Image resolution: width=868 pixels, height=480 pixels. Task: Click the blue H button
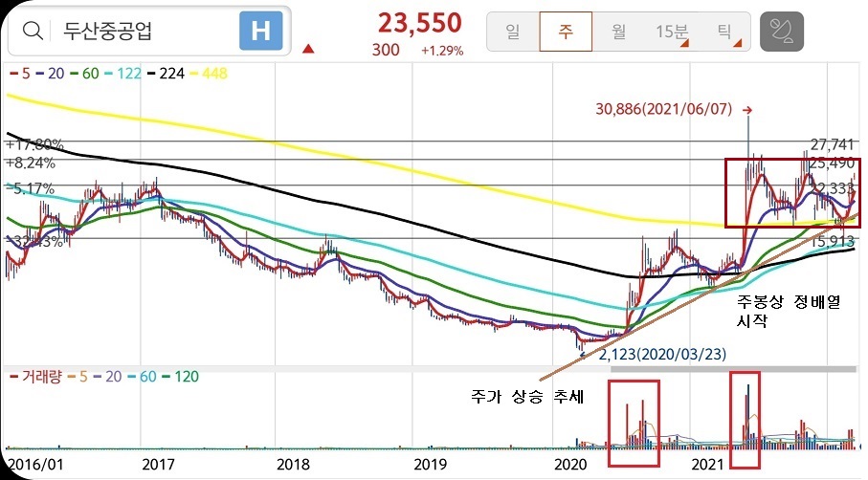click(260, 31)
